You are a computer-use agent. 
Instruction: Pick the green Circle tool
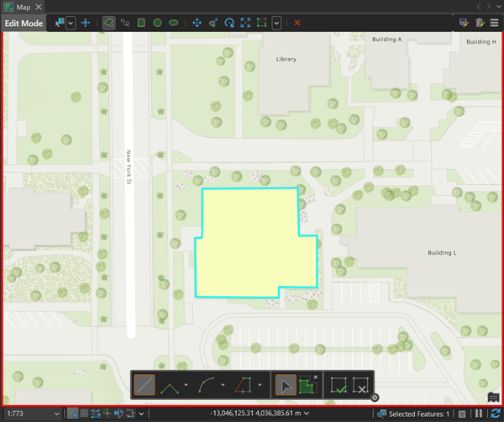coord(157,23)
